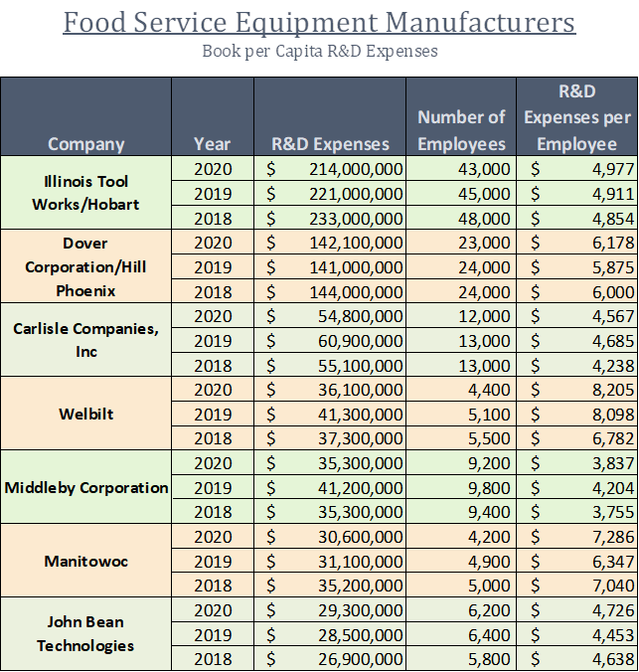Select the Book per Capita R&D Expenses subtitle
The height and width of the screenshot is (672, 639).
click(x=319, y=50)
